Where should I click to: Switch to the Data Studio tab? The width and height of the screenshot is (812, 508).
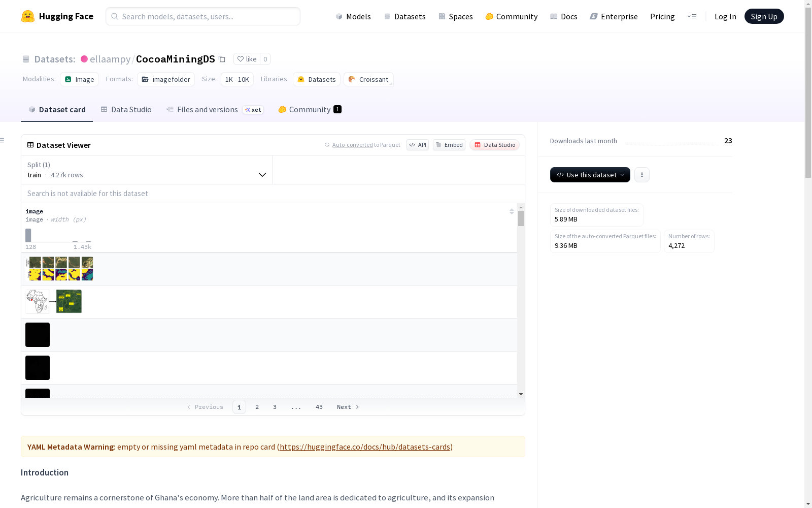coord(126,110)
